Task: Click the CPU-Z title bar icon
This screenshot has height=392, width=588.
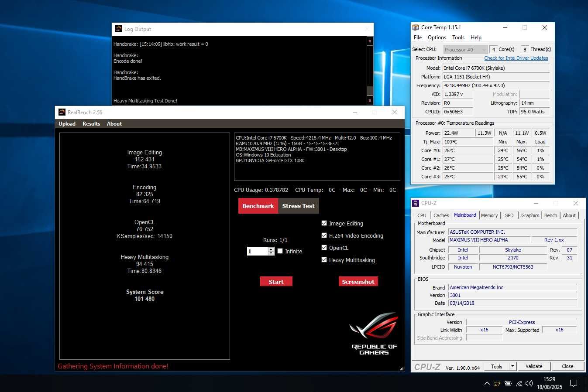Action: click(x=416, y=203)
